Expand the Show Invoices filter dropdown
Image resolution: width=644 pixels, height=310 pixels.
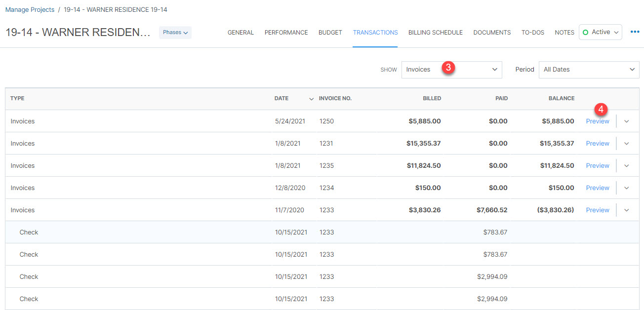tap(451, 70)
